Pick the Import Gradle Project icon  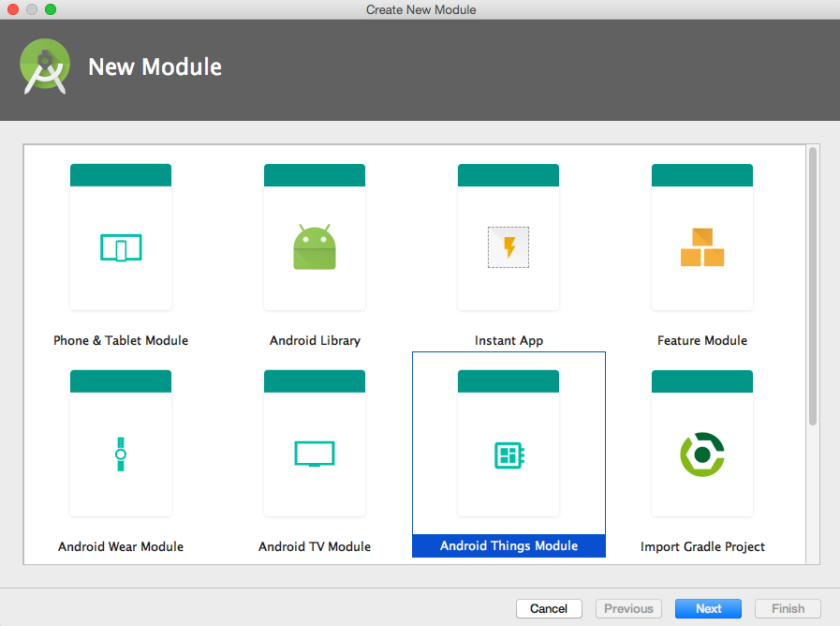pos(702,455)
